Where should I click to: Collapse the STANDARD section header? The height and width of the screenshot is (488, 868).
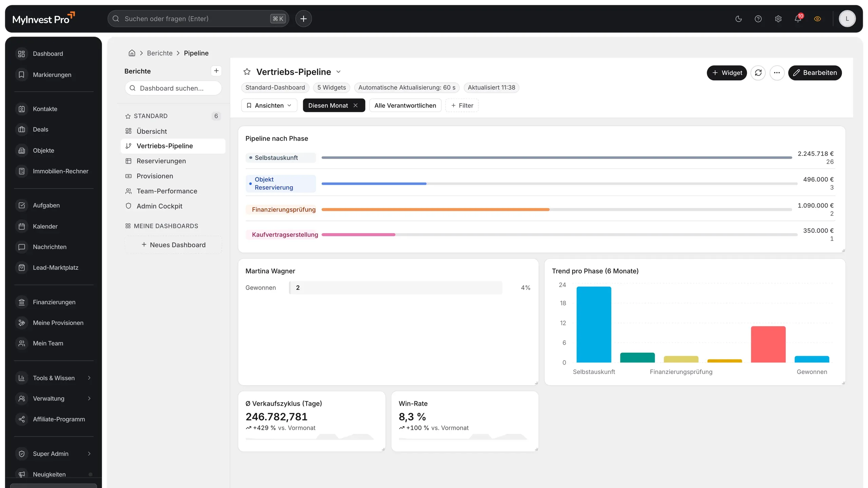click(173, 116)
